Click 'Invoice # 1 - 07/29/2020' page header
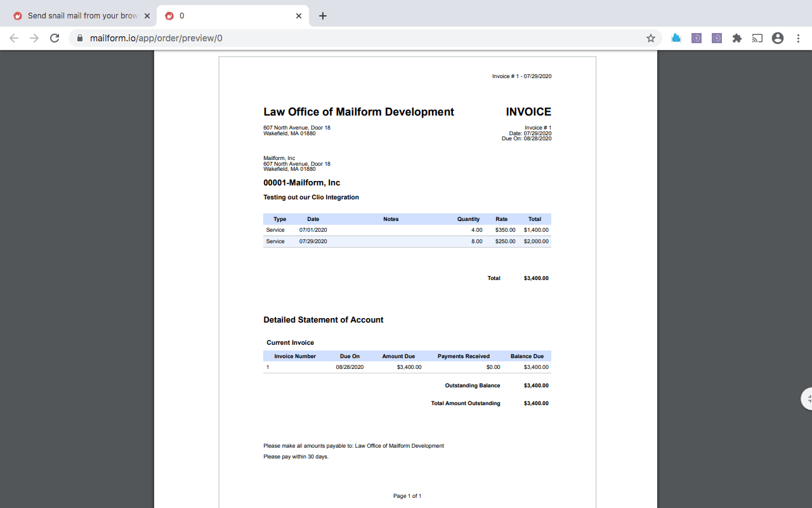812x508 pixels. (x=521, y=76)
